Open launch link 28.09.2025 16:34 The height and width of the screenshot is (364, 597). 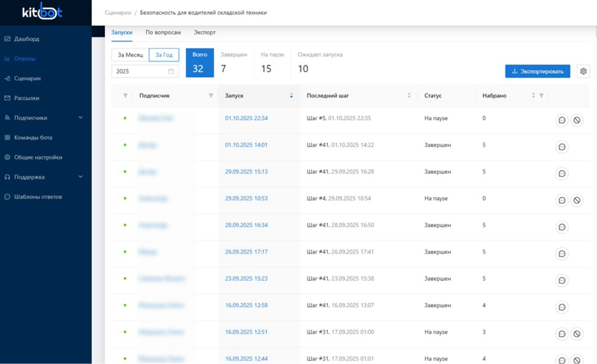tap(246, 225)
